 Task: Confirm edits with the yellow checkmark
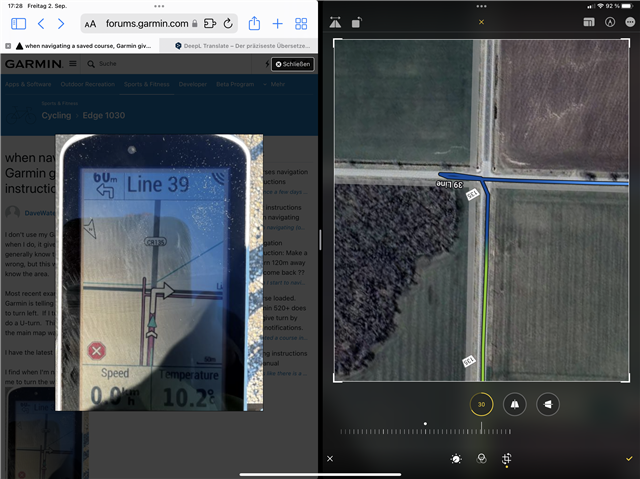point(629,458)
